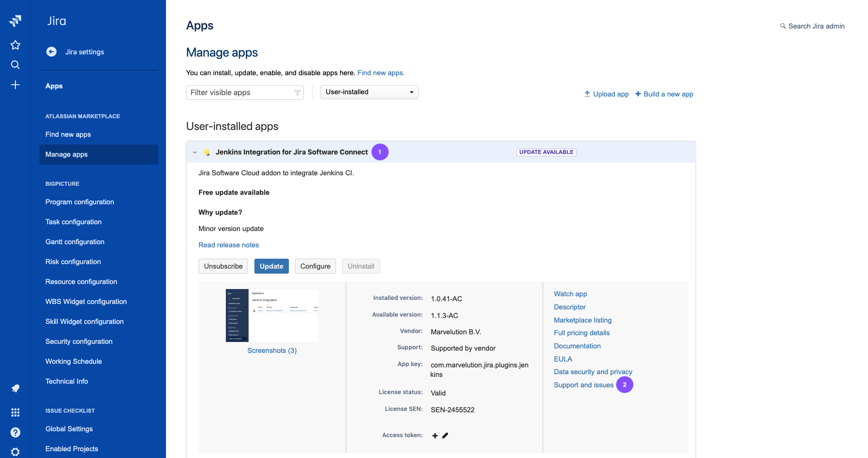Open the notifications megaphone icon
This screenshot has height=458, width=868.
[x=15, y=388]
